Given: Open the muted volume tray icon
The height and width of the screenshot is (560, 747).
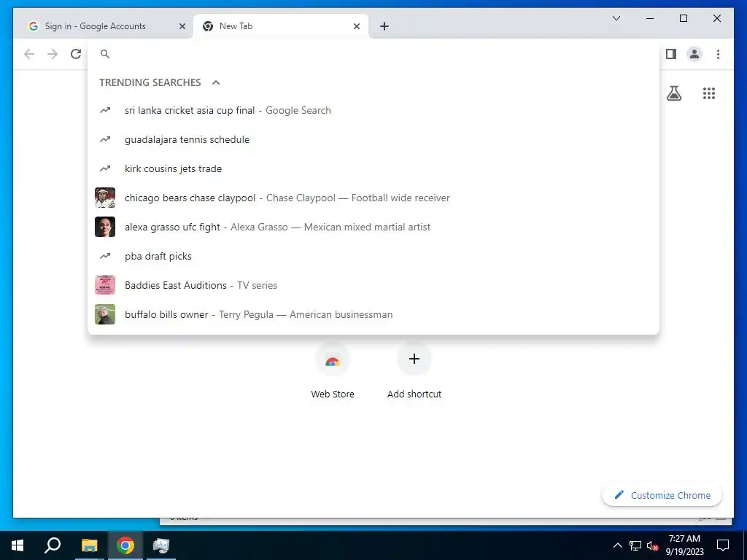Looking at the screenshot, I should (x=652, y=545).
